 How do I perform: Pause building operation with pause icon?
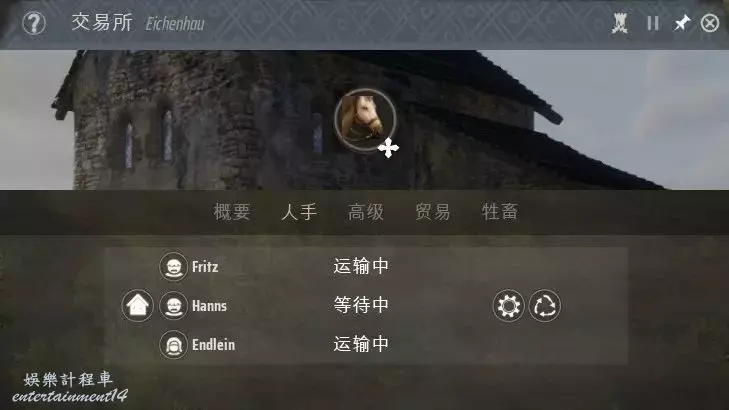click(653, 23)
